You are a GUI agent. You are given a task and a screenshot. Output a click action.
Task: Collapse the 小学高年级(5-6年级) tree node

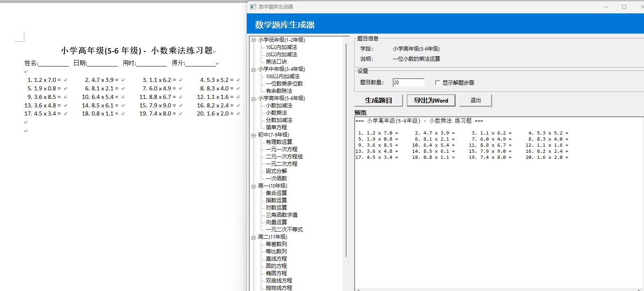[x=254, y=98]
